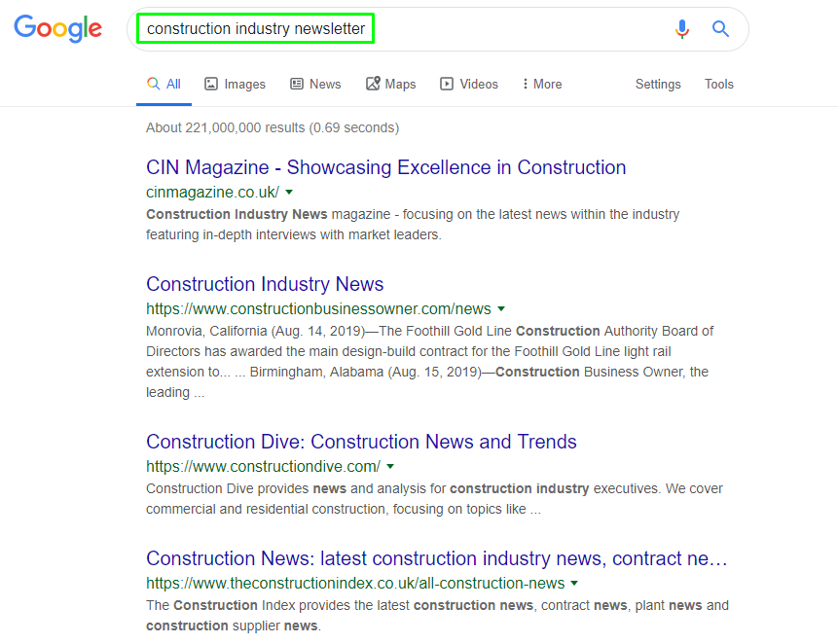Expand arrow next to cinmagazine.co.uk URL

coord(289,193)
